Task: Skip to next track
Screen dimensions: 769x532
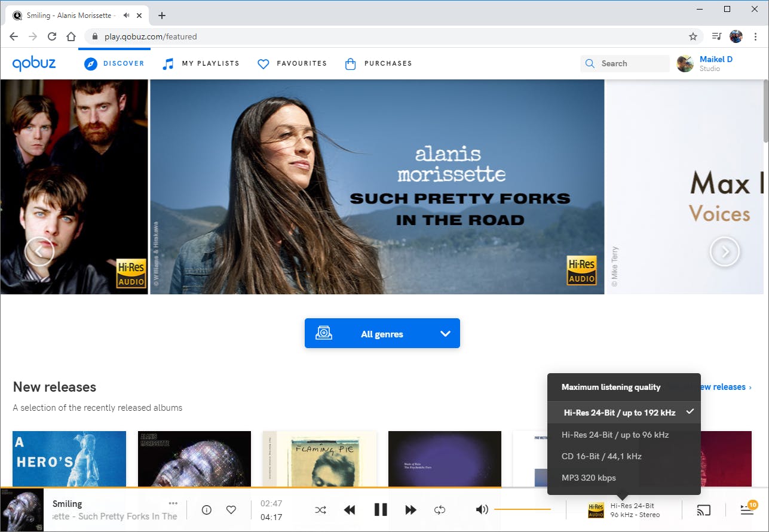Action: 410,510
